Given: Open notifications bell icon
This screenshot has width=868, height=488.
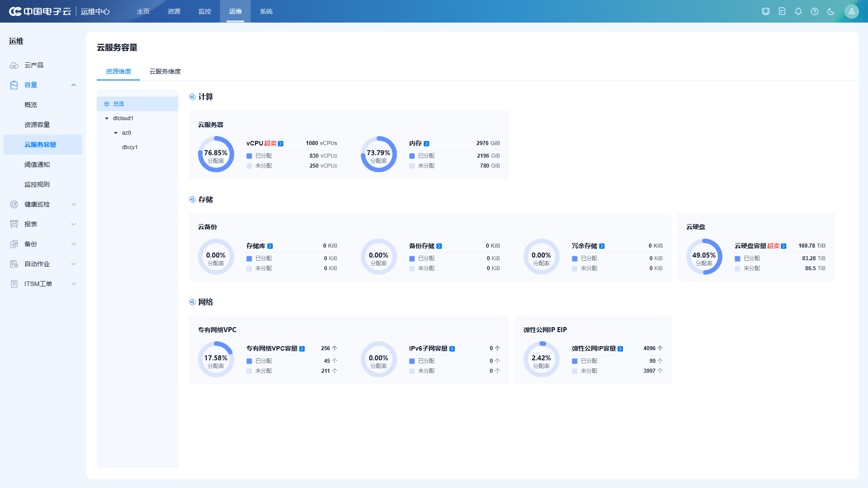Looking at the screenshot, I should [798, 11].
